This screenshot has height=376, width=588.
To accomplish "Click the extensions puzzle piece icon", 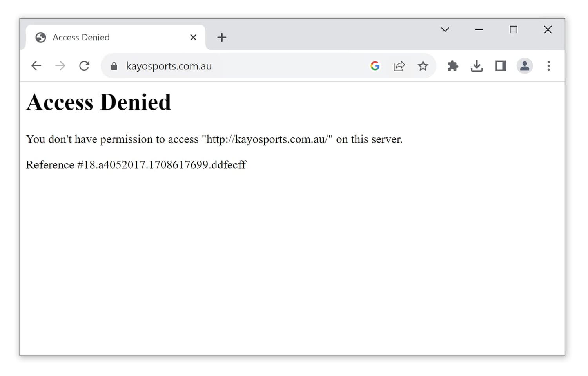I will [x=453, y=66].
